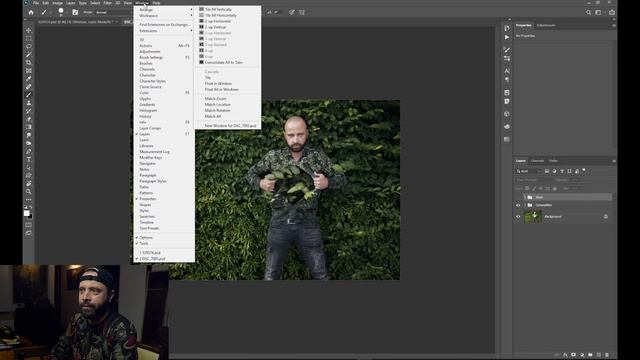The image size is (640, 360).
Task: Open the Character panel icon in dock
Action: pos(507,71)
